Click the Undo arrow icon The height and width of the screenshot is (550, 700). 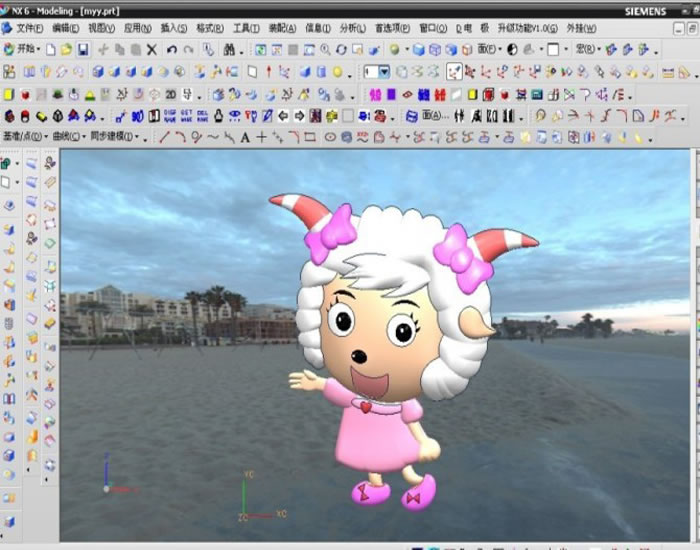[x=171, y=49]
